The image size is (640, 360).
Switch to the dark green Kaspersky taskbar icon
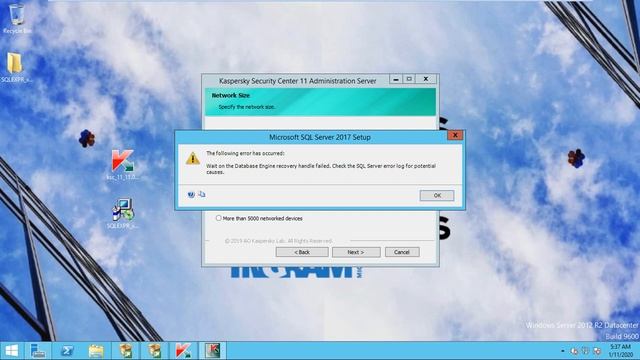[x=212, y=351]
